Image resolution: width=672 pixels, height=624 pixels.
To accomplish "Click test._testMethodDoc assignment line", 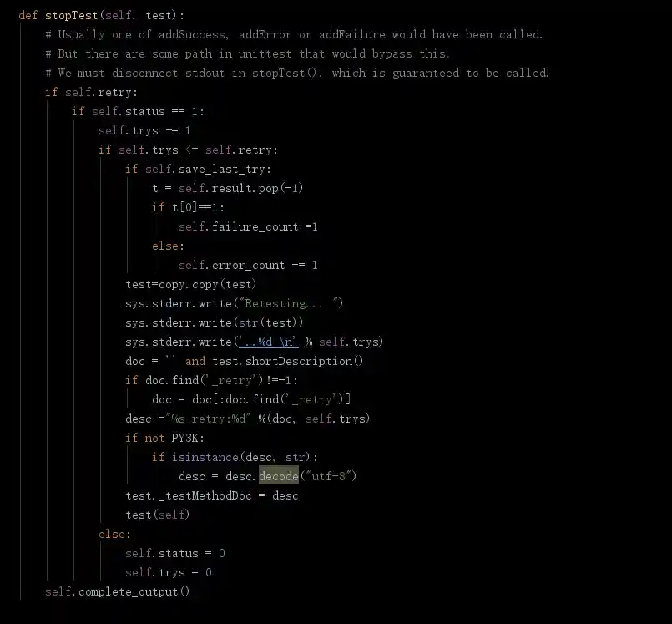I will coord(212,495).
